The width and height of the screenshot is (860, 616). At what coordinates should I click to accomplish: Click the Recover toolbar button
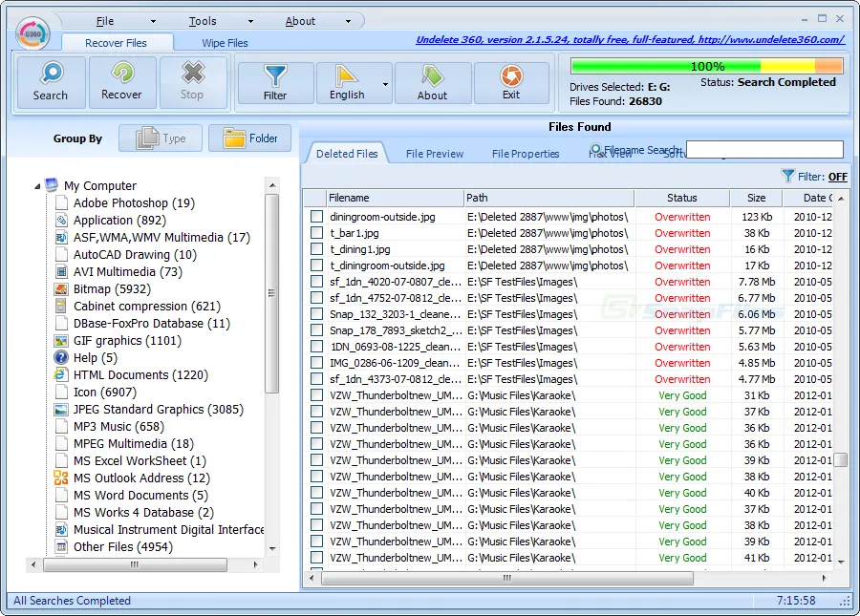121,82
